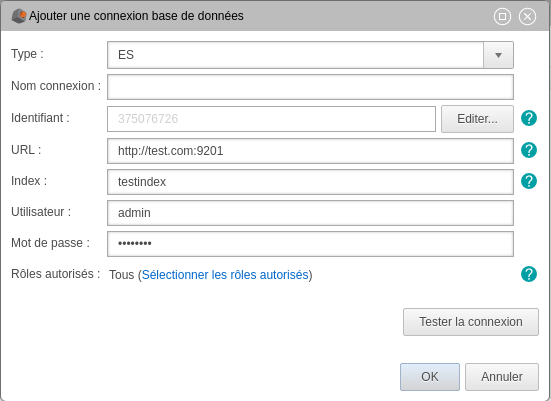The width and height of the screenshot is (551, 401).
Task: Select the Utilisateur field with admin
Action: tap(310, 213)
